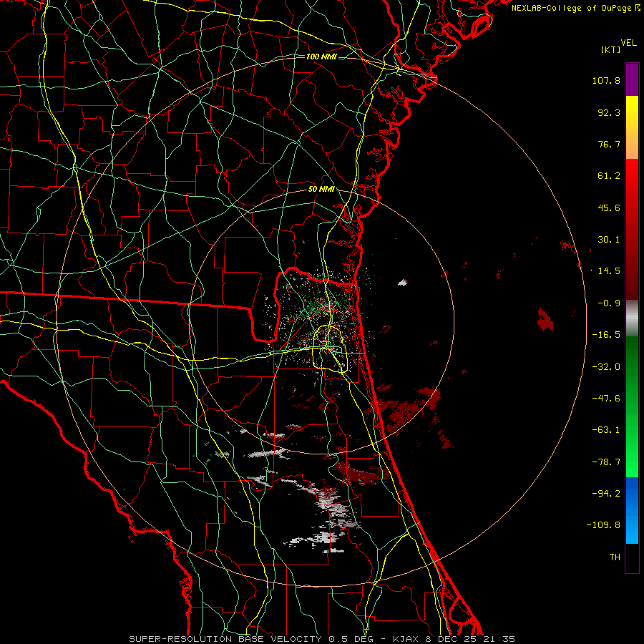Select the 45.6 legend value

[x=609, y=208]
